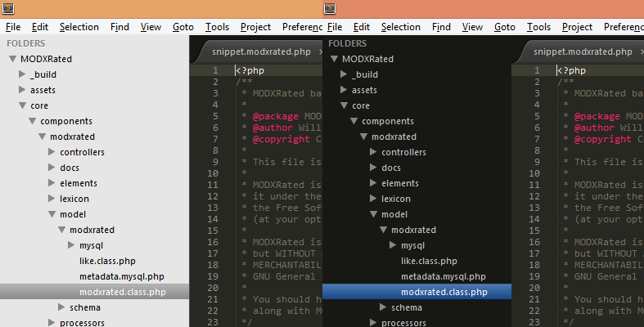
Task: Expand the schema folder in the dark sidebar
Action: coord(384,307)
